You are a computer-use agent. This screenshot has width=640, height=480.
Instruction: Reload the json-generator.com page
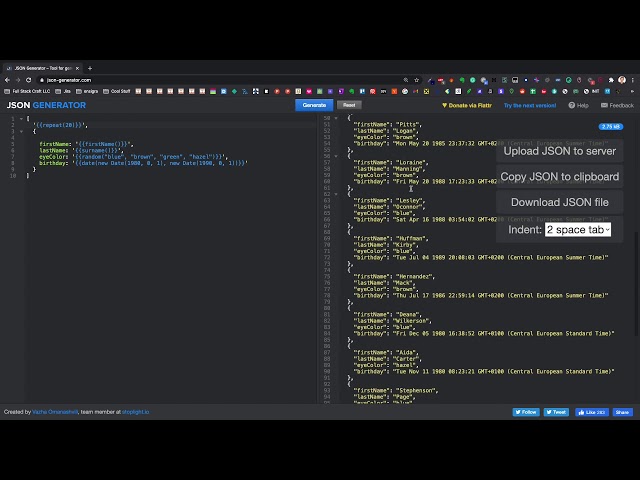pos(29,80)
